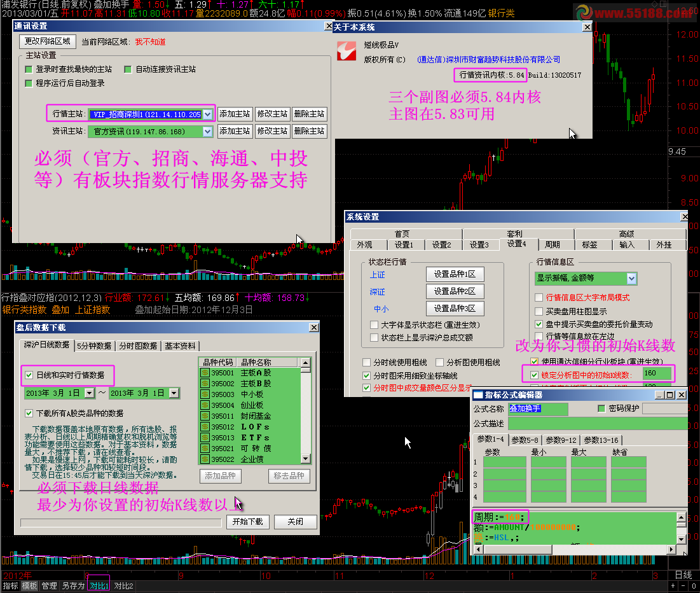Click 添加主站 next to 行情主站
Viewport: 700px width, 593px height.
coord(235,114)
